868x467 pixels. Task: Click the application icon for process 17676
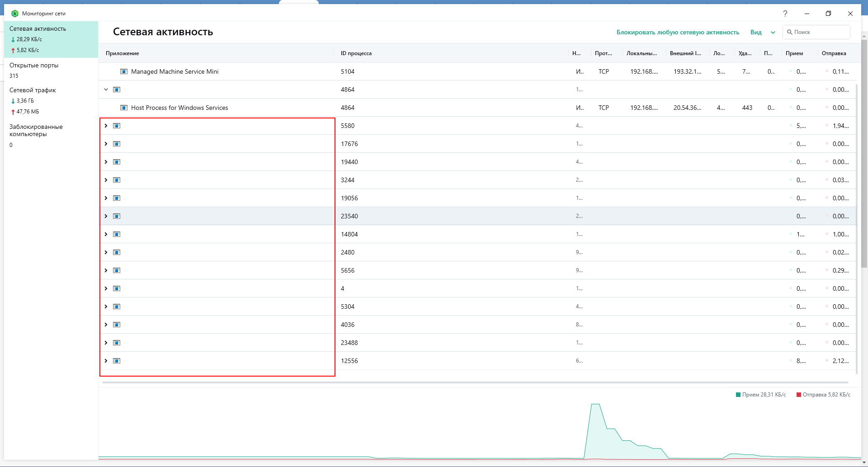click(117, 144)
